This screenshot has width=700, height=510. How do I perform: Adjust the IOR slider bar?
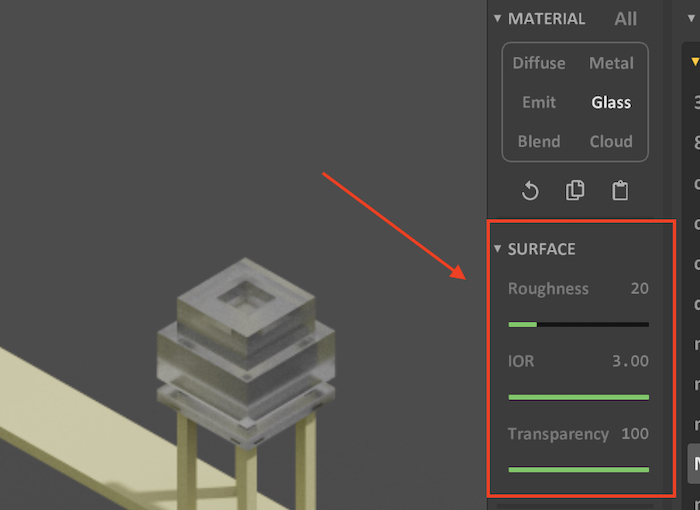coord(579,397)
